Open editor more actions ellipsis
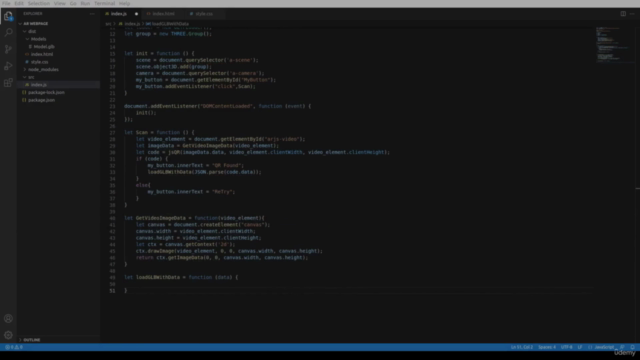This screenshot has width=640, height=360. 632,14
